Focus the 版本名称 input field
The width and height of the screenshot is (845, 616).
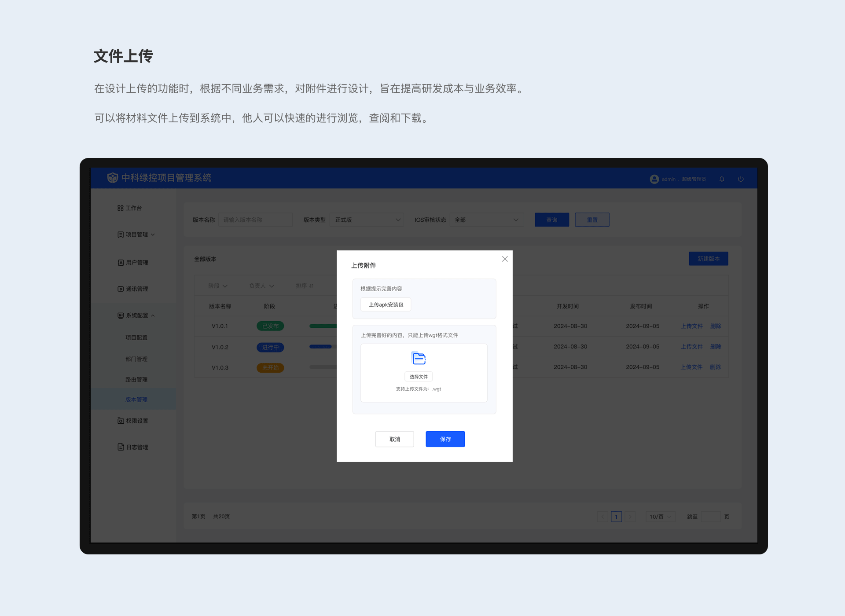(256, 220)
